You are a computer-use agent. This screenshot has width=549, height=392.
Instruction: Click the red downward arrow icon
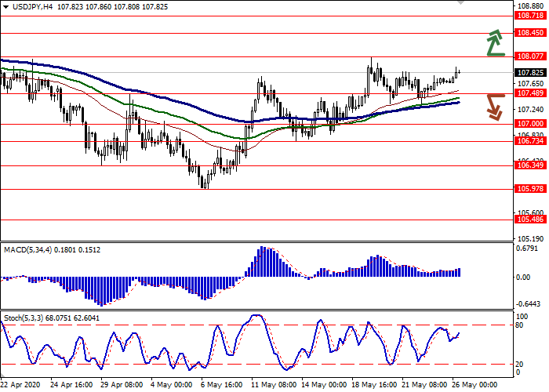pos(494,107)
